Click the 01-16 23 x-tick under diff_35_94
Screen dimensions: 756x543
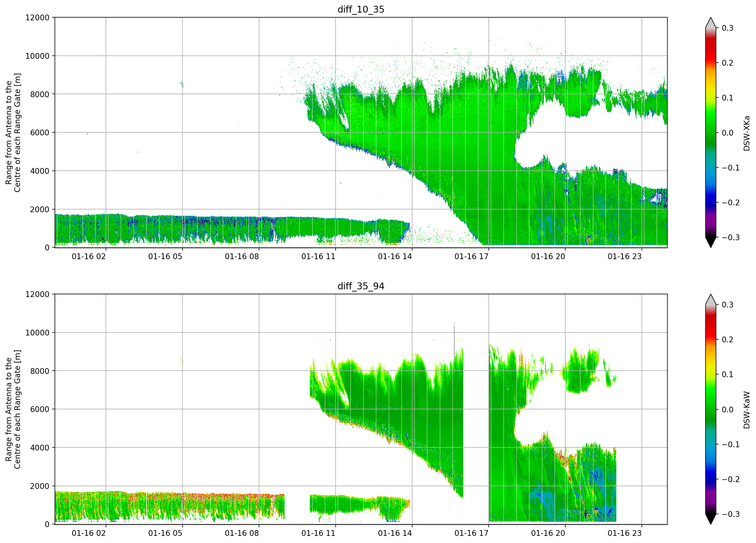pyautogui.click(x=625, y=533)
